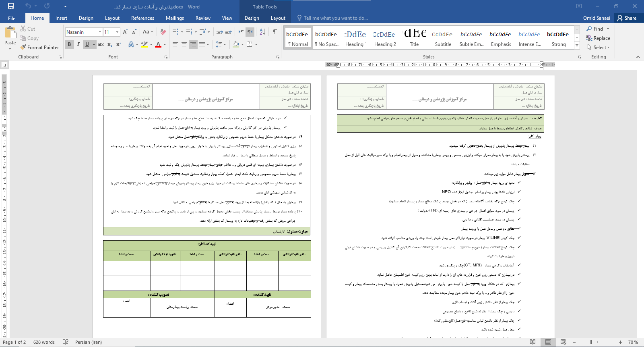Activate the Format Painter brush
644x347 pixels.
coord(39,48)
